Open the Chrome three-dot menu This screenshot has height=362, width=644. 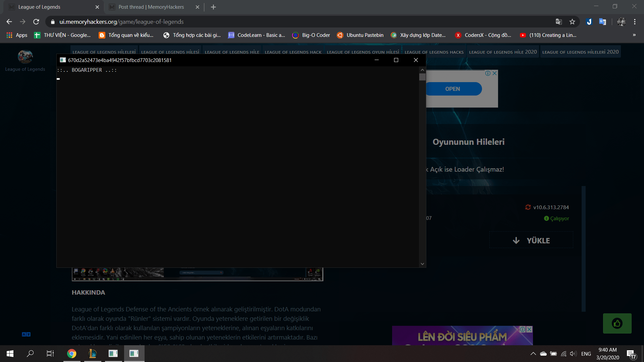coord(635,22)
